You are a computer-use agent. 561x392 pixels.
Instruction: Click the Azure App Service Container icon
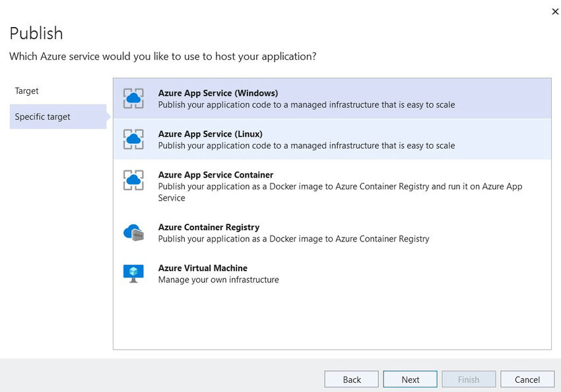point(134,180)
